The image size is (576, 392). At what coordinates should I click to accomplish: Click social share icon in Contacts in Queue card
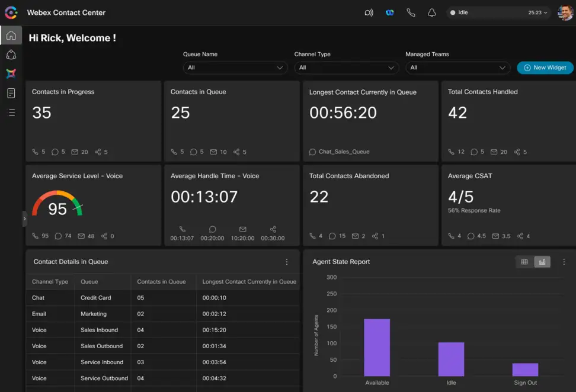coord(236,152)
